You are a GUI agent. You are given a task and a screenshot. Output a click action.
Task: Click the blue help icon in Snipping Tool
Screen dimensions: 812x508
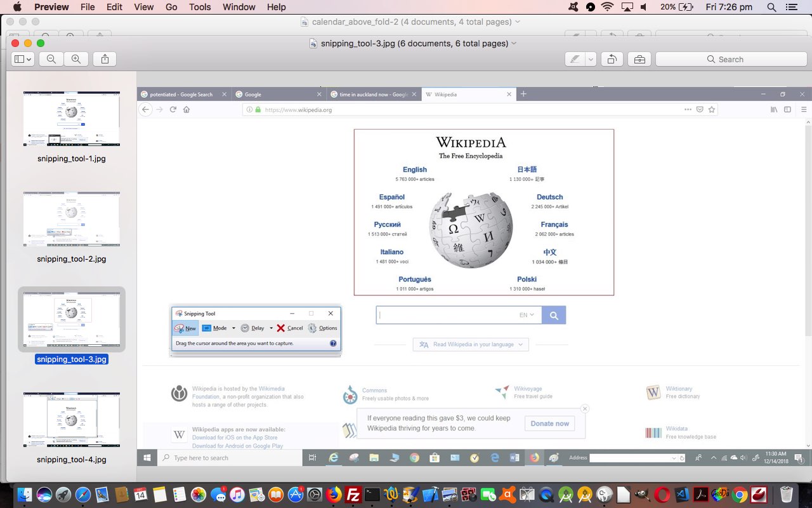[333, 344]
